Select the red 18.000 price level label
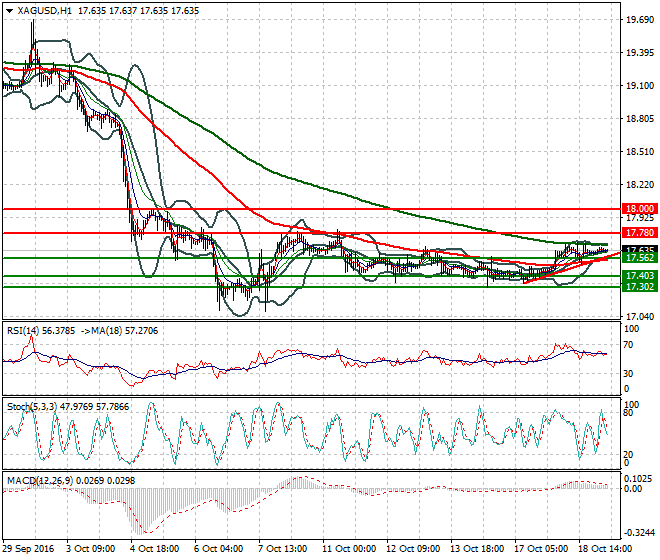The image size is (660, 560). point(640,209)
